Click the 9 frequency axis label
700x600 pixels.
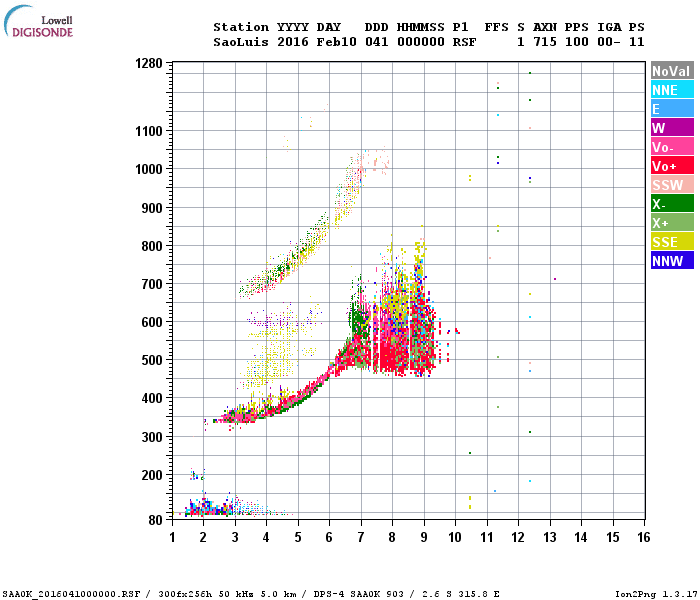[x=424, y=537]
